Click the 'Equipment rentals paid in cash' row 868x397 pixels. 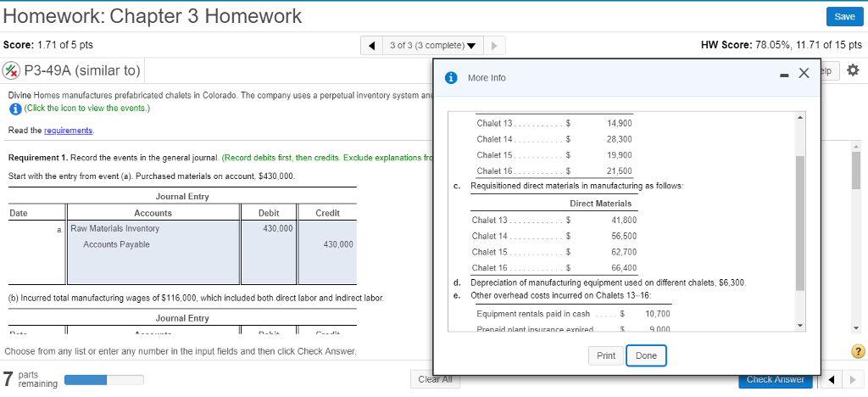pos(575,314)
